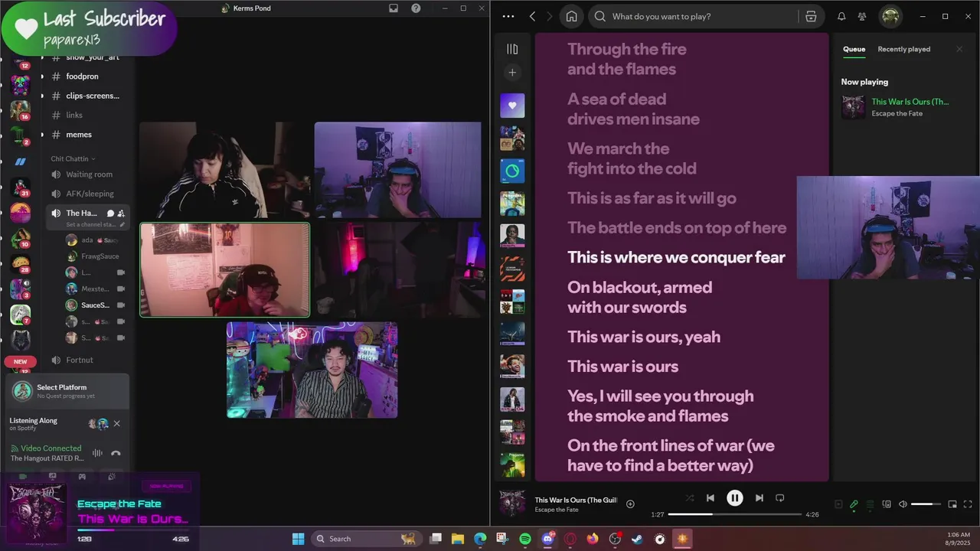Enter Spotify full screen mode
Viewport: 980px width, 551px height.
pos(969,504)
